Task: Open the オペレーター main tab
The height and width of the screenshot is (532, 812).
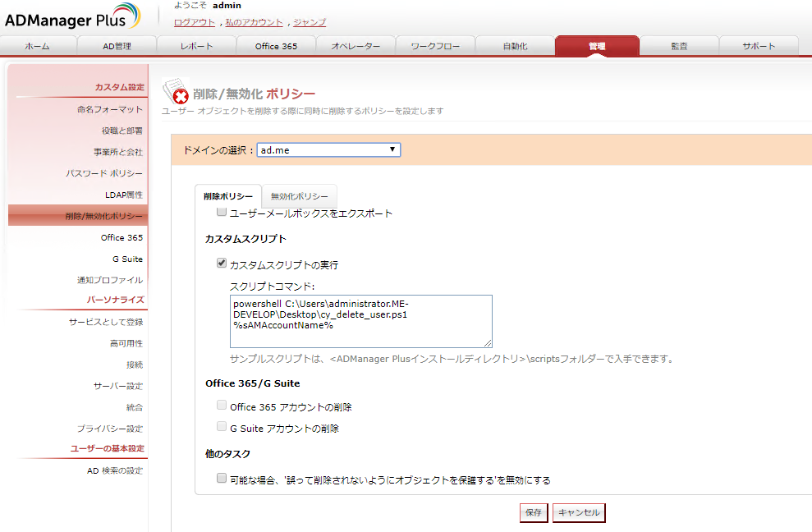Action: [x=356, y=46]
